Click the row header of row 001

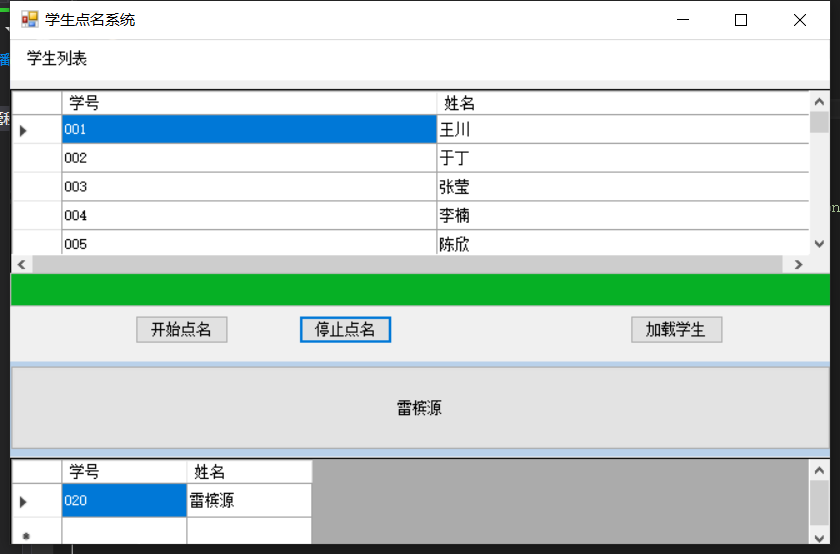[x=37, y=129]
